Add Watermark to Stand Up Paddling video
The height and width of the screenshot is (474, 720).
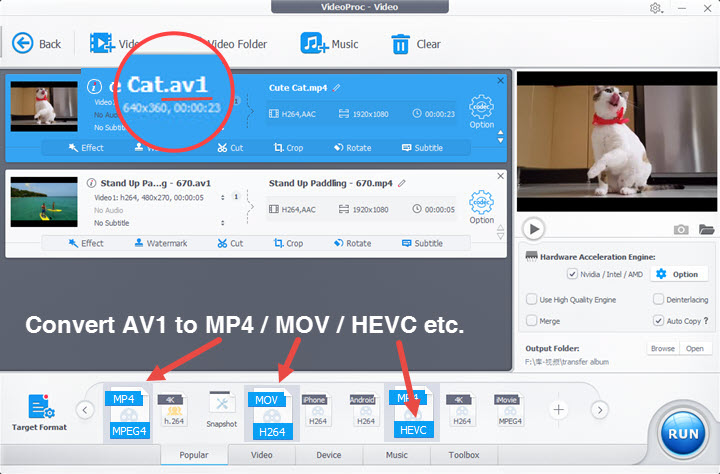coord(161,243)
